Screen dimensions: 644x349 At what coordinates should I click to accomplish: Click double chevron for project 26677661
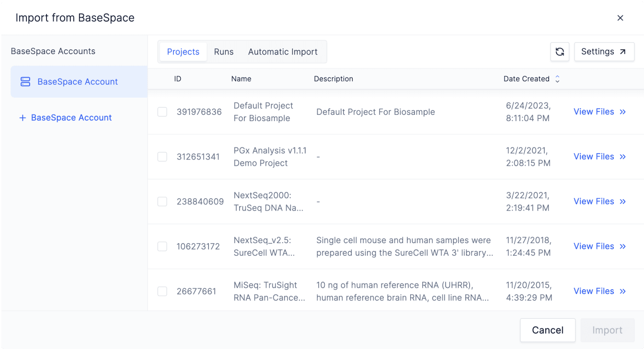623,292
